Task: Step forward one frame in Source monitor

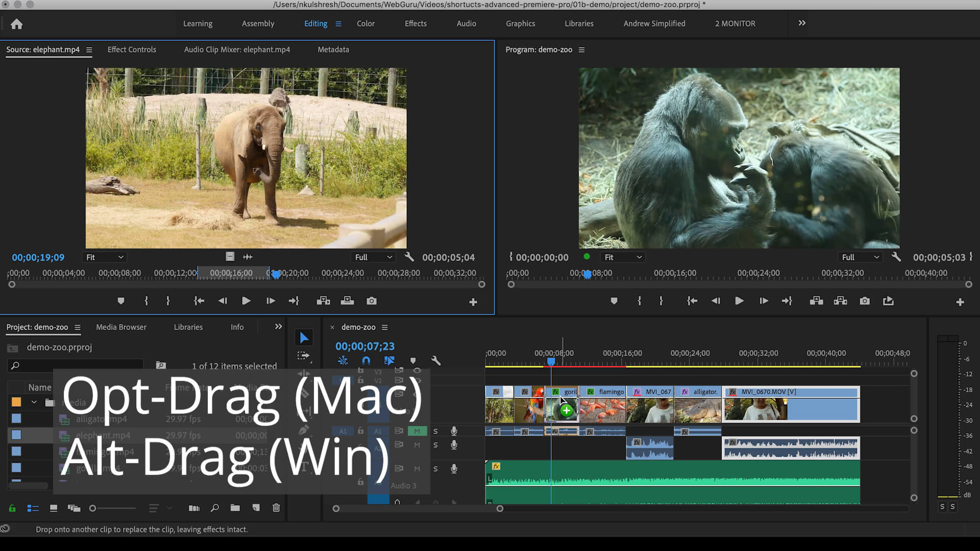Action: click(271, 301)
